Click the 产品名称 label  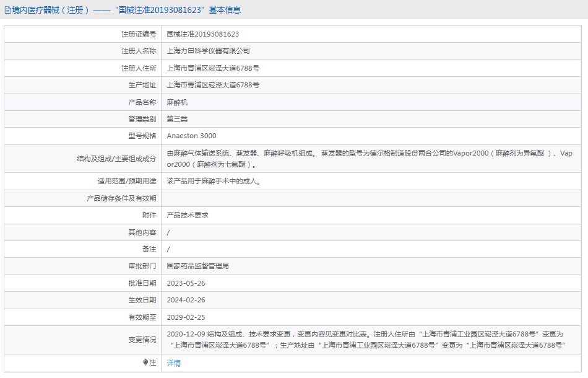pos(142,102)
